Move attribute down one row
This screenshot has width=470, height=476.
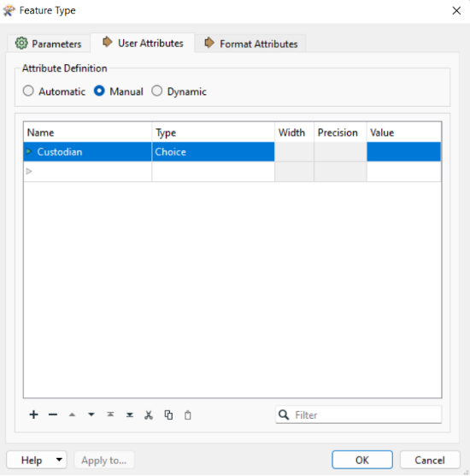[91, 414]
